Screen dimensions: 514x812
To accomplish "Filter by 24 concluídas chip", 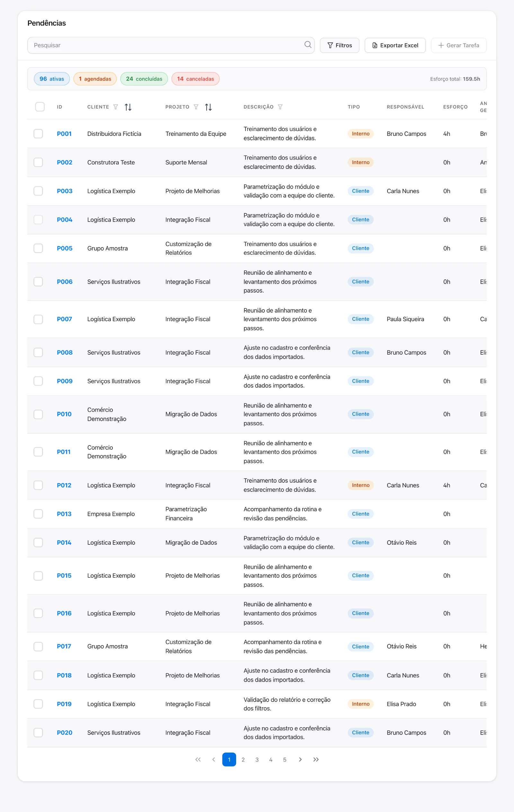I will point(144,79).
